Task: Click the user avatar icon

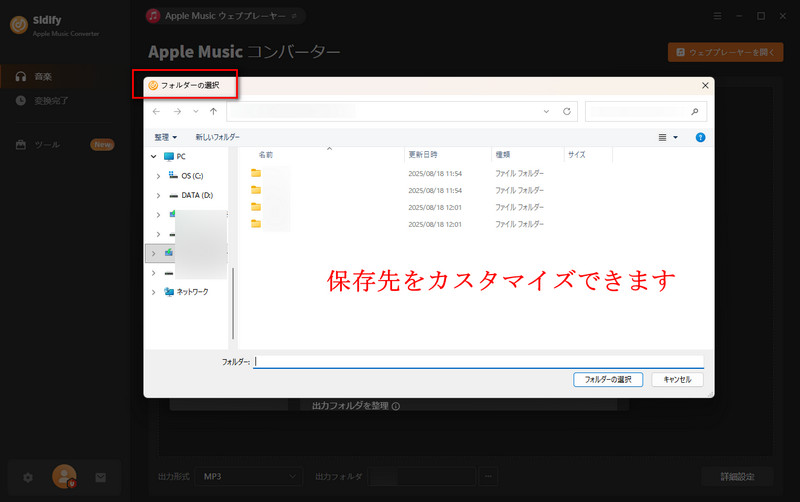Action: coord(64,476)
